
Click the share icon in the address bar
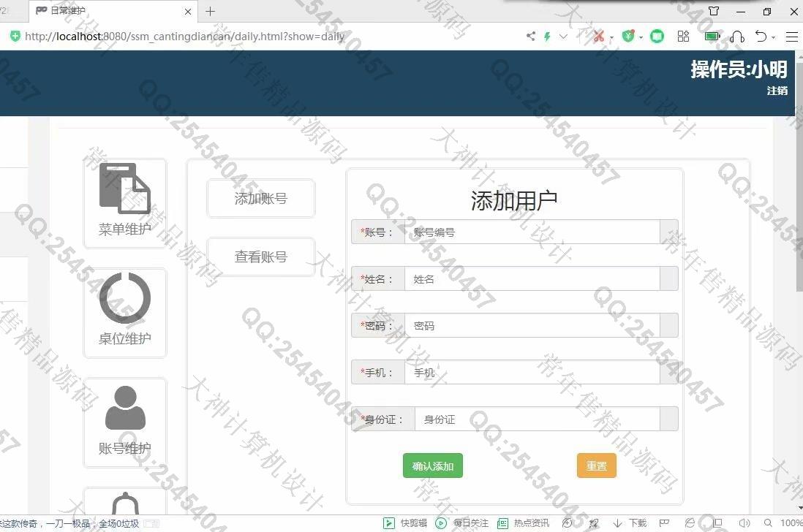530,37
